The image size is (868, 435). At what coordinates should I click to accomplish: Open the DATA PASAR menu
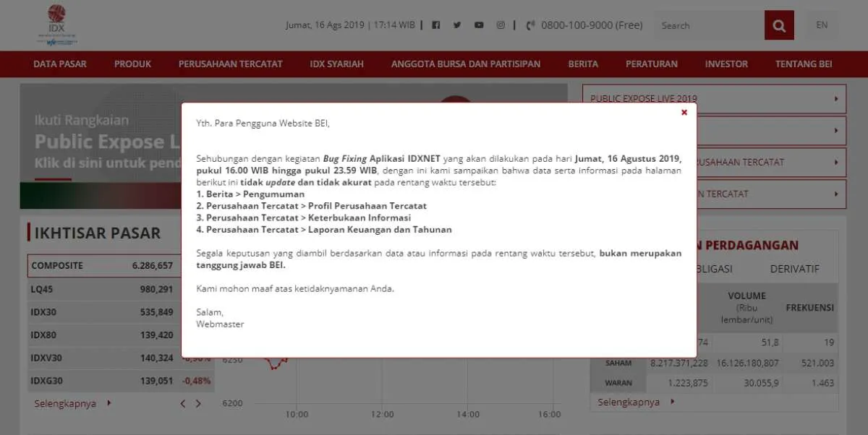coord(59,64)
